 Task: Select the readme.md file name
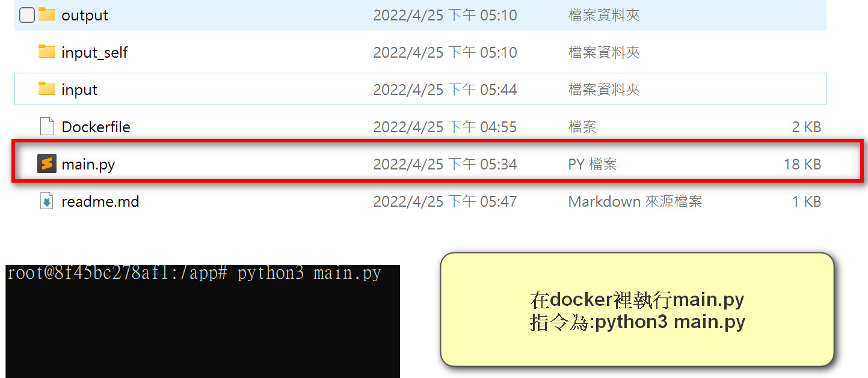point(100,201)
